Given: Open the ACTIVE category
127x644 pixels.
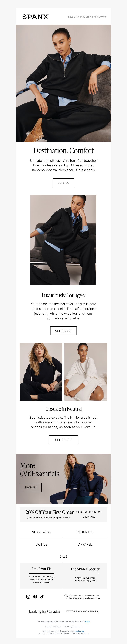Looking at the screenshot, I should (42, 544).
